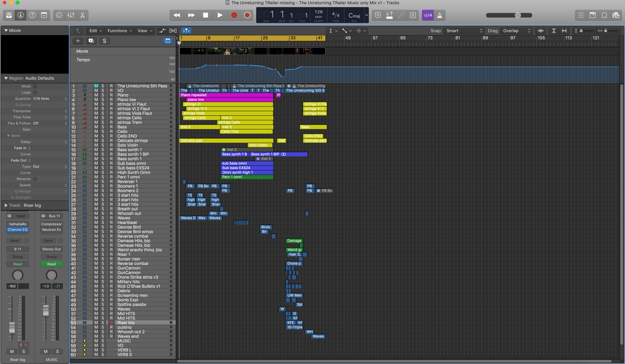The image size is (625, 364).
Task: Click the green Read automation button on MUSIC
Action: click(51, 264)
